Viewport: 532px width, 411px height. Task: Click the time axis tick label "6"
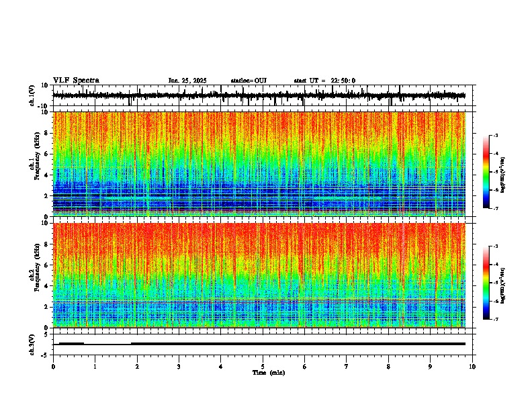tap(305, 367)
